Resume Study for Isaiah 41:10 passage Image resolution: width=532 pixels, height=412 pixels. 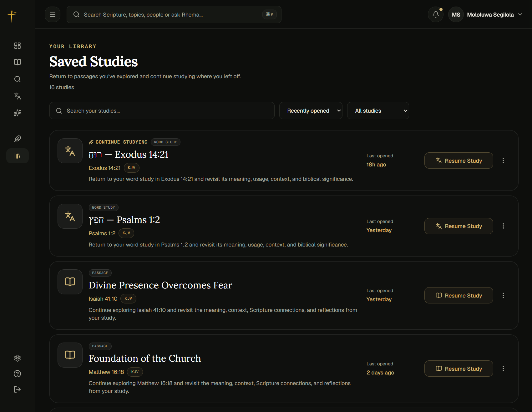[x=459, y=295]
